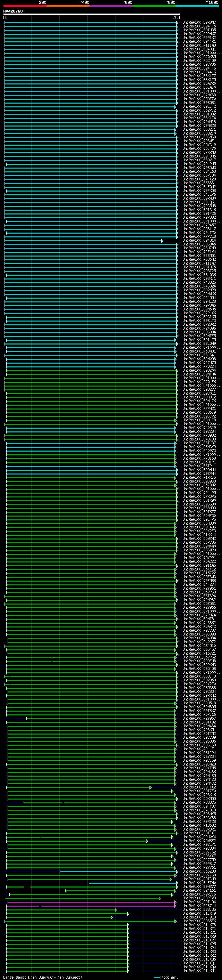Viewport: 222px width, 980px height.
Task: Select the UniRef100_B9DHU4 label
Action: pyautogui.click(x=199, y=470)
